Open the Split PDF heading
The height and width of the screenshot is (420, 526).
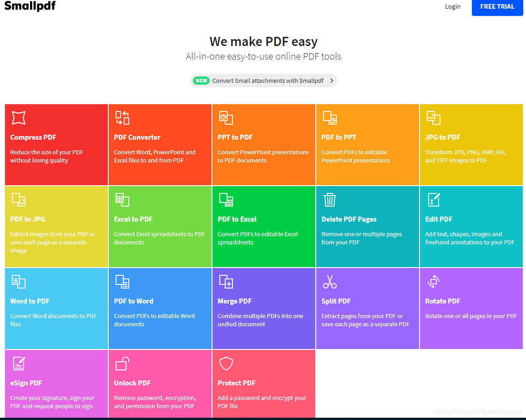[336, 301]
